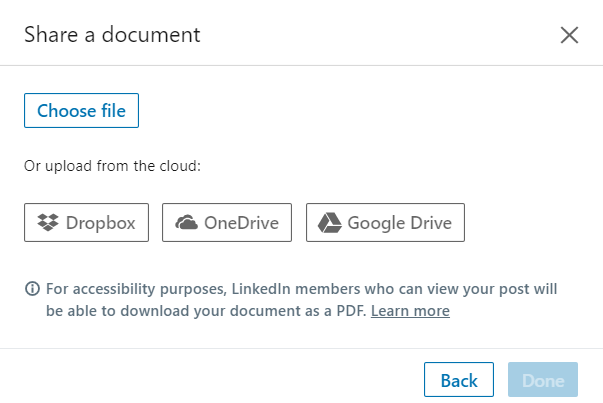Viewport: 603px width, 403px height.
Task: Click the disabled Done button
Action: click(x=543, y=379)
